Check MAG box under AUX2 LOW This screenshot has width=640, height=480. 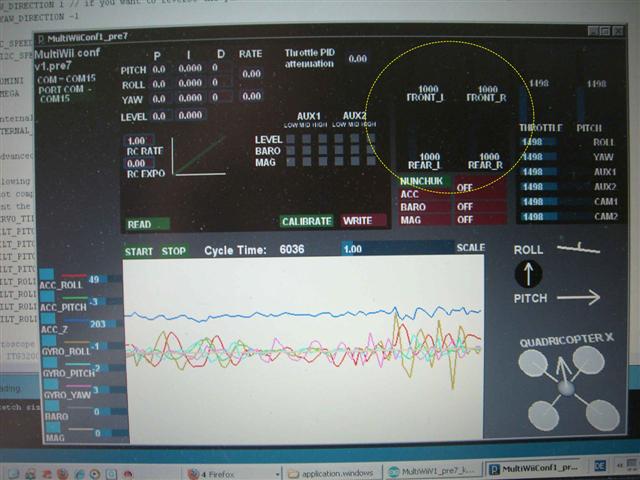point(339,161)
